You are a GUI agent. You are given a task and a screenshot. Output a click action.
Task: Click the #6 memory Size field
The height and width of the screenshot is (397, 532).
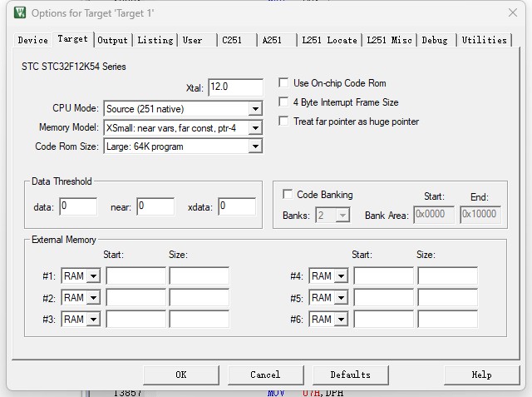[x=448, y=320]
